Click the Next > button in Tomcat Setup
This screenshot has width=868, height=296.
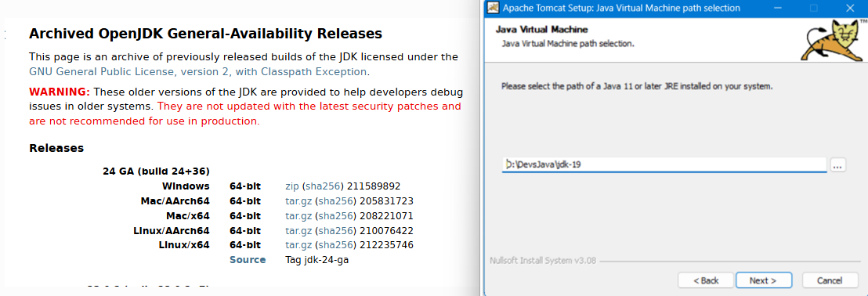point(763,280)
